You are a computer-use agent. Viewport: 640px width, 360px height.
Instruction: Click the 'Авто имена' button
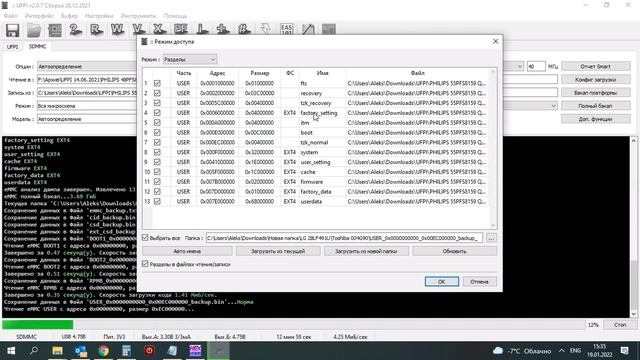click(187, 251)
